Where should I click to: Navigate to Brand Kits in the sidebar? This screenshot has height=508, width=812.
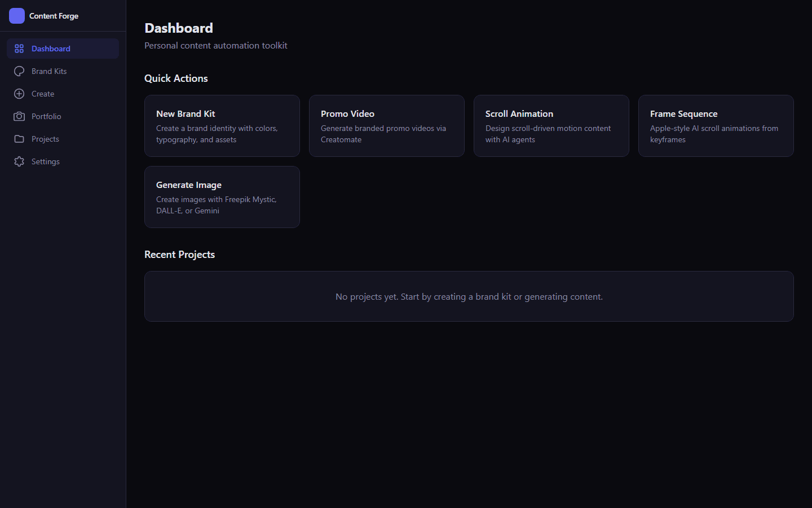pos(48,71)
